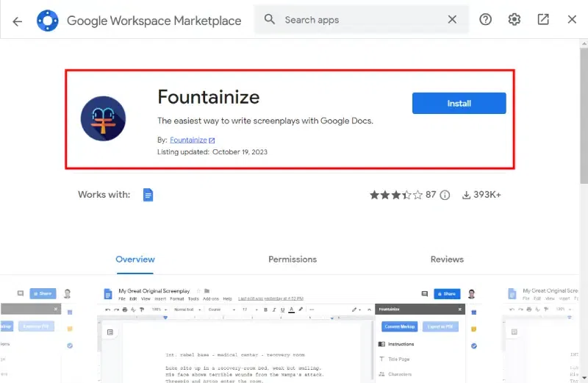Image resolution: width=588 pixels, height=383 pixels.
Task: Click the Google Docs works-with icon
Action: tap(148, 195)
